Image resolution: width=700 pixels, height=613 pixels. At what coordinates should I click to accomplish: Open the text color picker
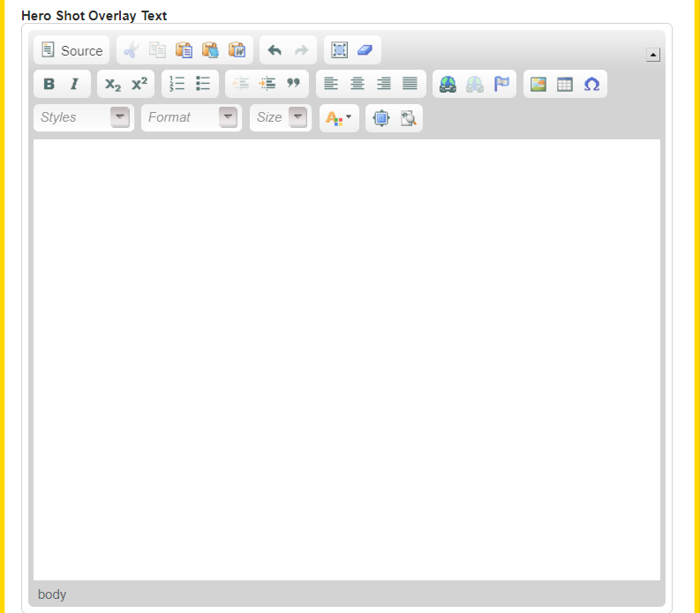339,117
